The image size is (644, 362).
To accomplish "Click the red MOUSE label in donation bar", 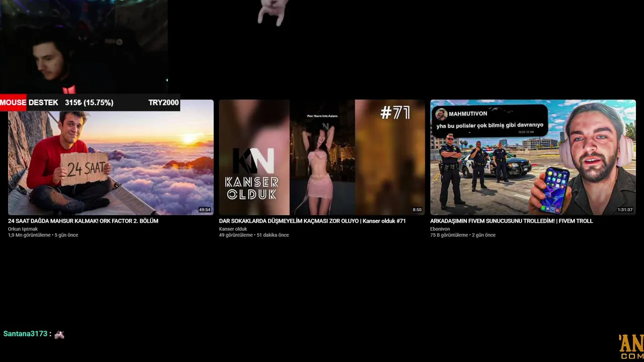I will point(13,103).
